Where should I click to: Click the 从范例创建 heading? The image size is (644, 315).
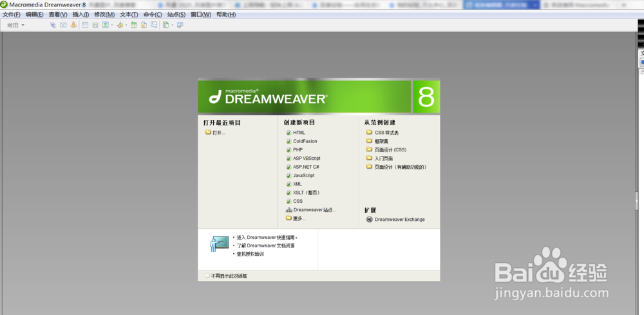(380, 123)
